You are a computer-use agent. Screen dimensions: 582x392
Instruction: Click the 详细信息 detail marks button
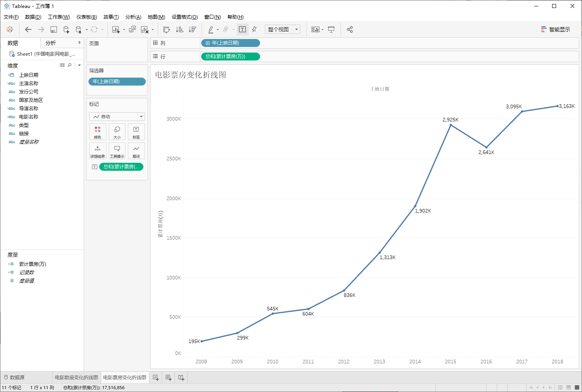pos(98,151)
